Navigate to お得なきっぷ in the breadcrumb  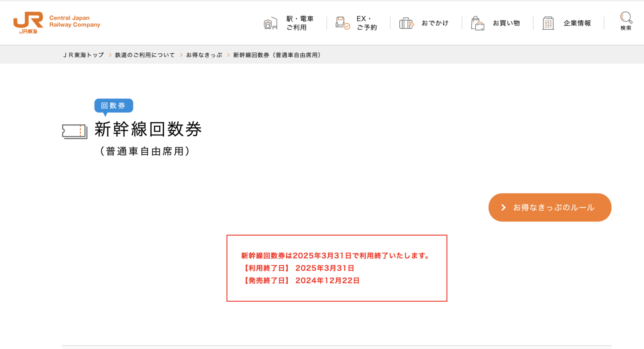coord(204,55)
